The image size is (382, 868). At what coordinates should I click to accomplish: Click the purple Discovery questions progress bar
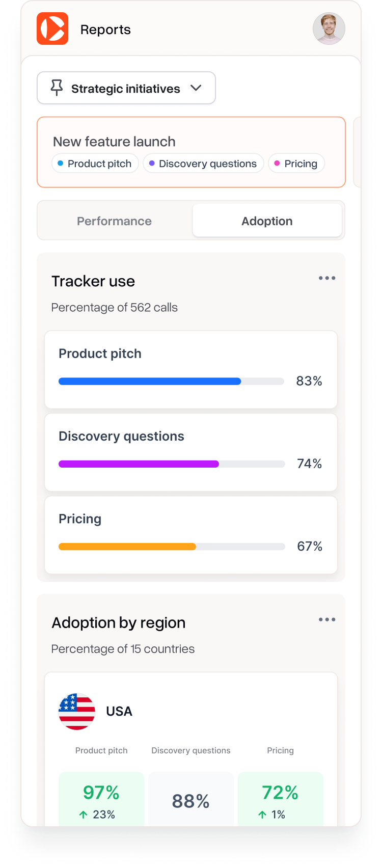pyautogui.click(x=139, y=464)
